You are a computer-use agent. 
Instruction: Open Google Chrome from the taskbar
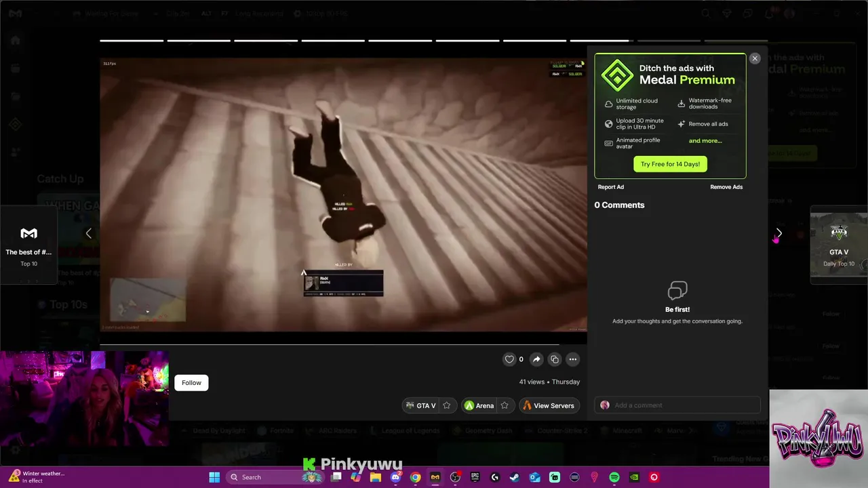click(x=415, y=477)
